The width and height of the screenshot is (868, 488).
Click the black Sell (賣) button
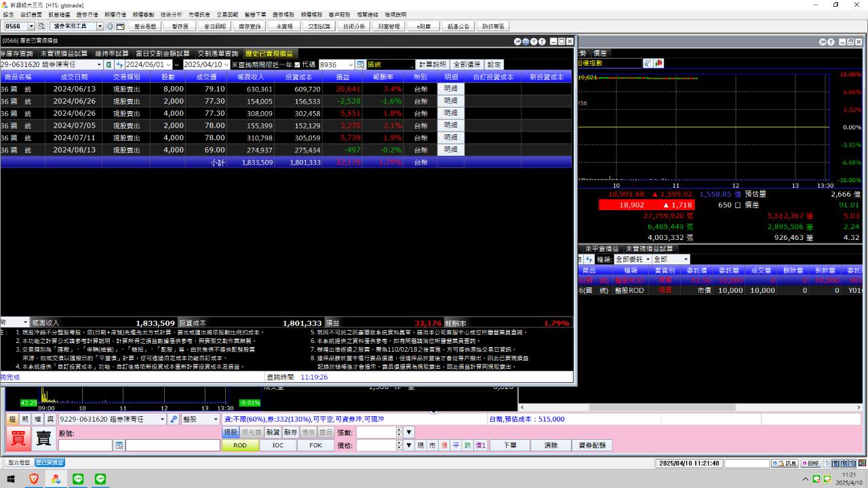[x=43, y=439]
